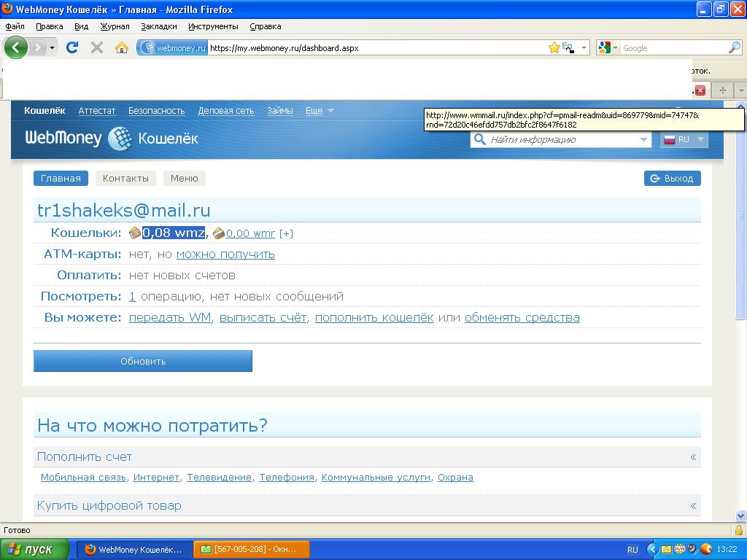Expand the Еще dropdown menu
Viewport: 747px width, 560px height.
click(320, 111)
